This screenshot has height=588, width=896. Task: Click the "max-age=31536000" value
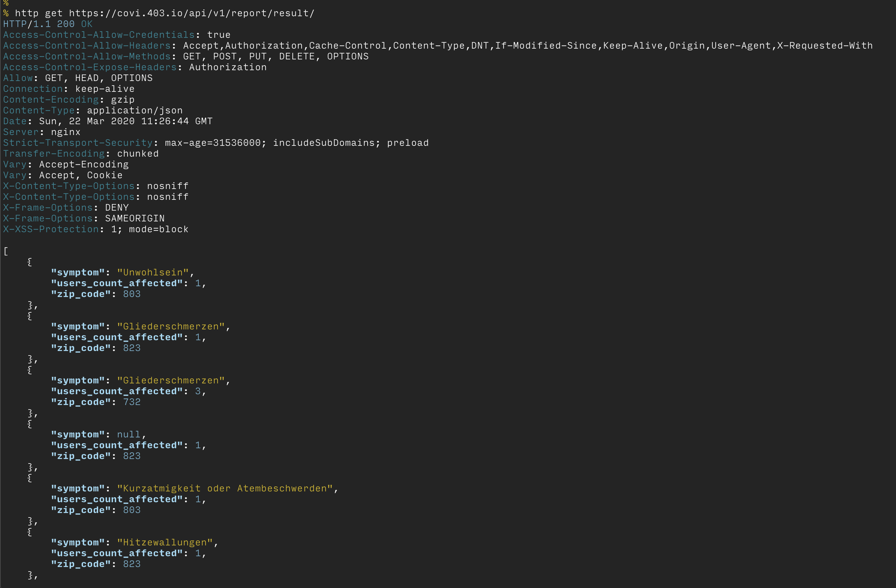pos(212,143)
